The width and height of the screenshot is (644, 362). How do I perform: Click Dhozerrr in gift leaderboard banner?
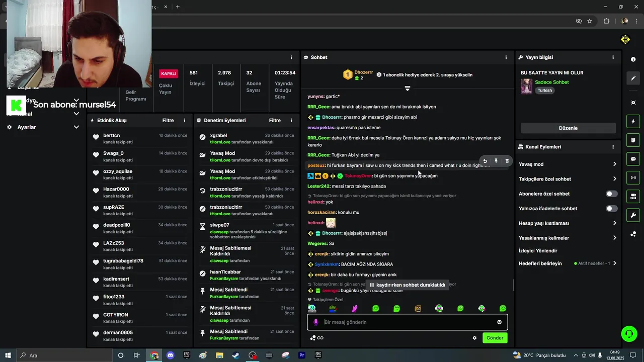(364, 72)
